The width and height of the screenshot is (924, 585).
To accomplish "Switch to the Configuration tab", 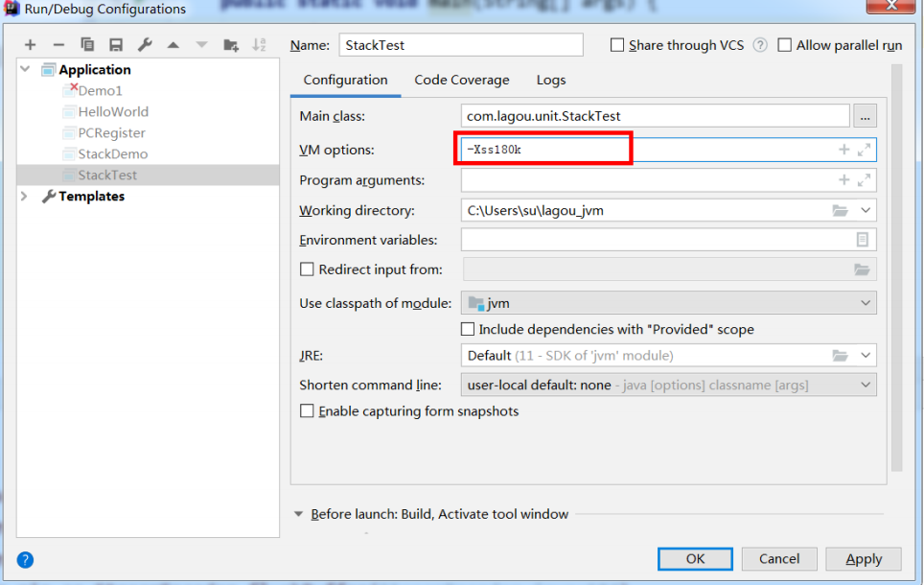I will pos(345,81).
